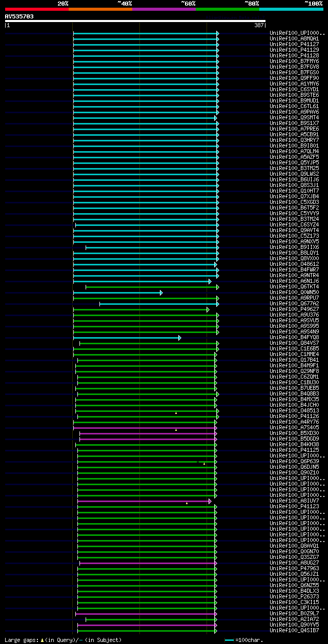Select the label UniRef100_A1YMY6

pyautogui.click(x=294, y=84)
